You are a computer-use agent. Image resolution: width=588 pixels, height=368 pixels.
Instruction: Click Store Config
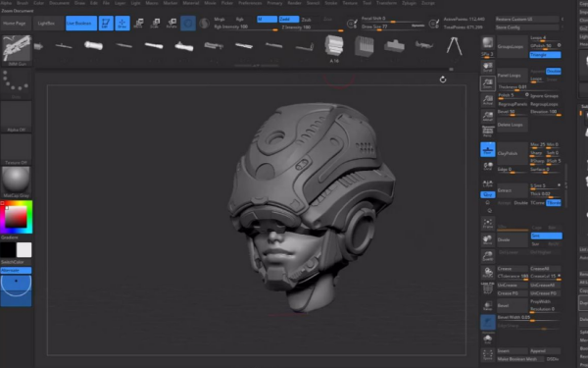pyautogui.click(x=526, y=27)
